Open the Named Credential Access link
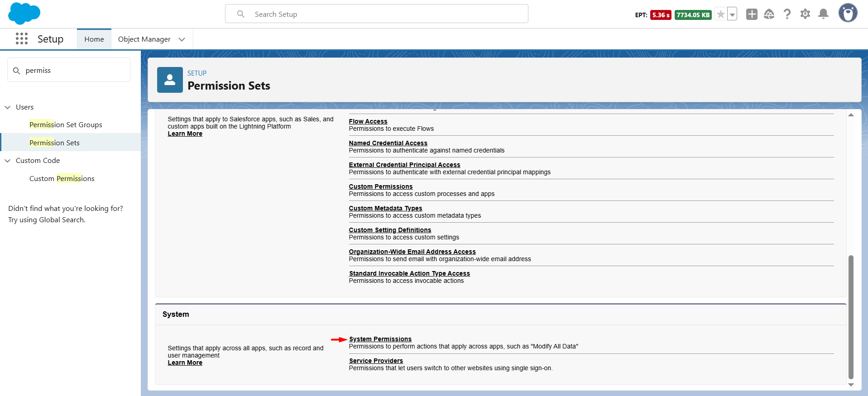868x396 pixels. tap(388, 143)
